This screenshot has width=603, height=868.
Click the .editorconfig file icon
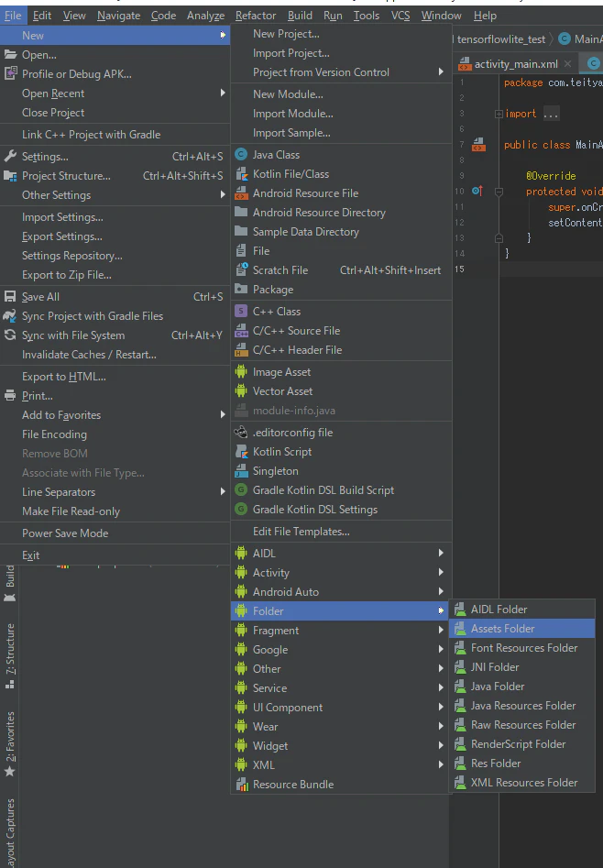click(241, 433)
